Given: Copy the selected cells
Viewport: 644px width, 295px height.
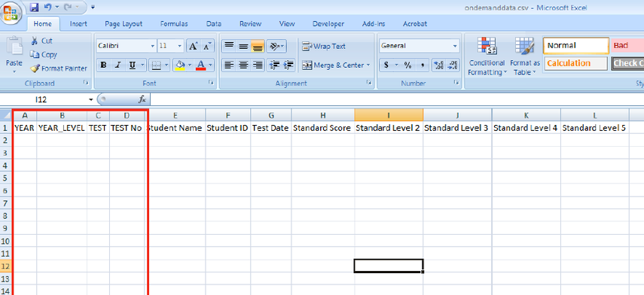Looking at the screenshot, I should [x=44, y=55].
